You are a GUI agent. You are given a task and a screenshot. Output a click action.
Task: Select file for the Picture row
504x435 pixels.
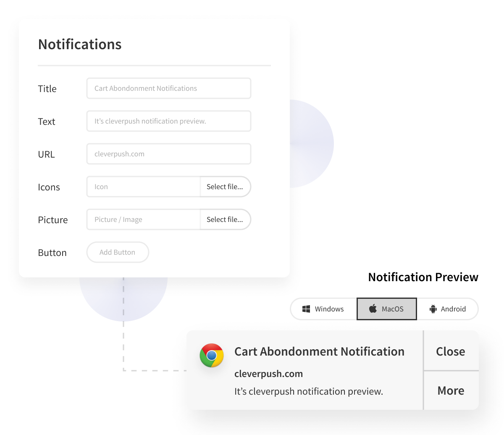pos(226,219)
